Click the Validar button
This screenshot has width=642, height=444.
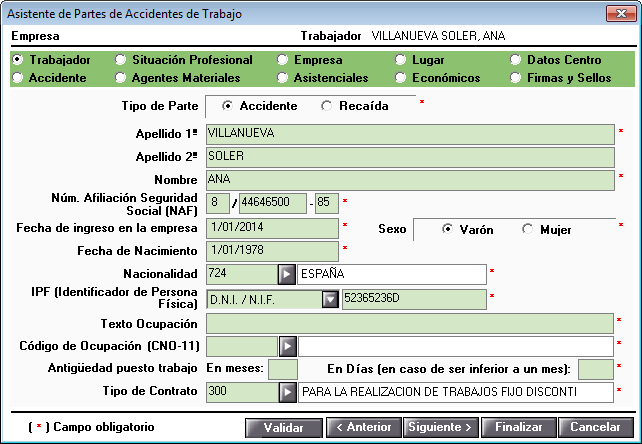pos(284,428)
